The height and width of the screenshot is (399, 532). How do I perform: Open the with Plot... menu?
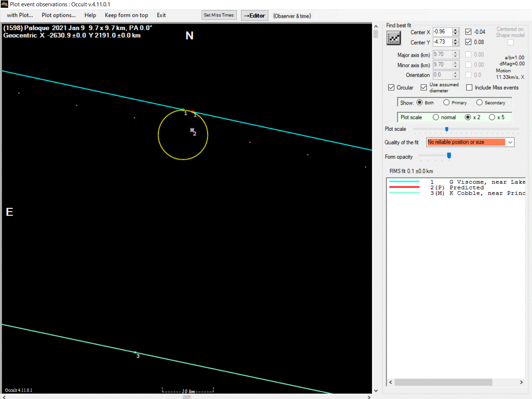coord(20,15)
